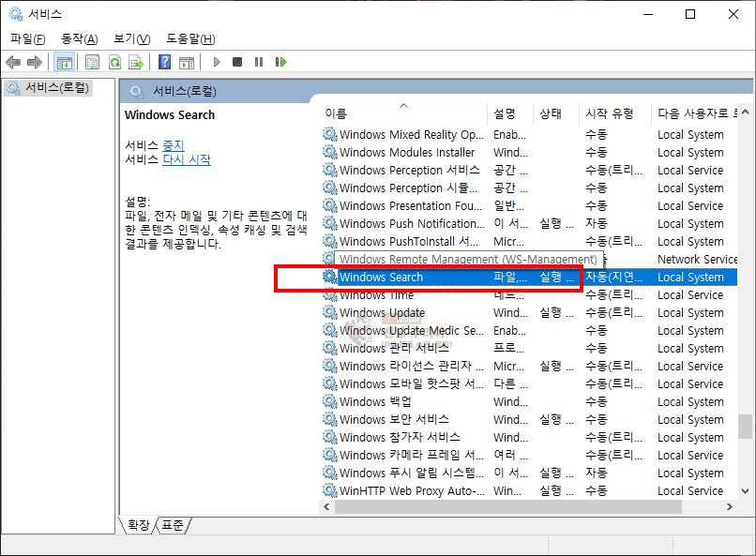Click the Pause Service icon

259,62
